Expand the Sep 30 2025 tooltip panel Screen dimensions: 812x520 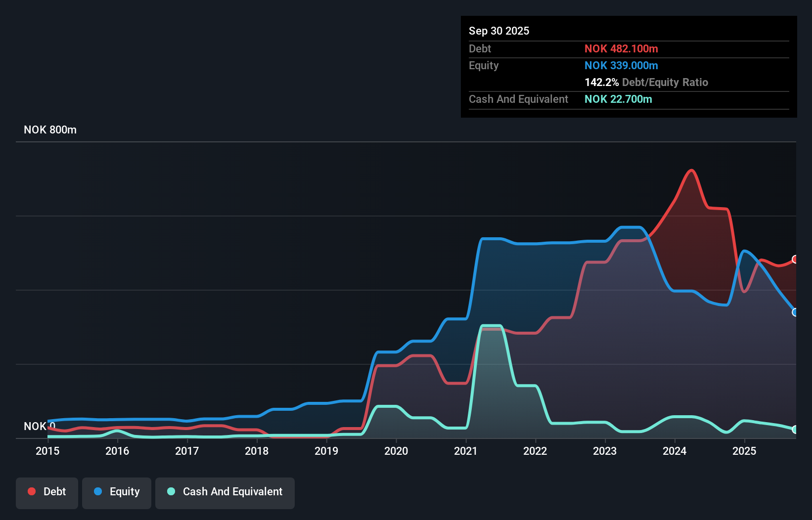point(499,31)
